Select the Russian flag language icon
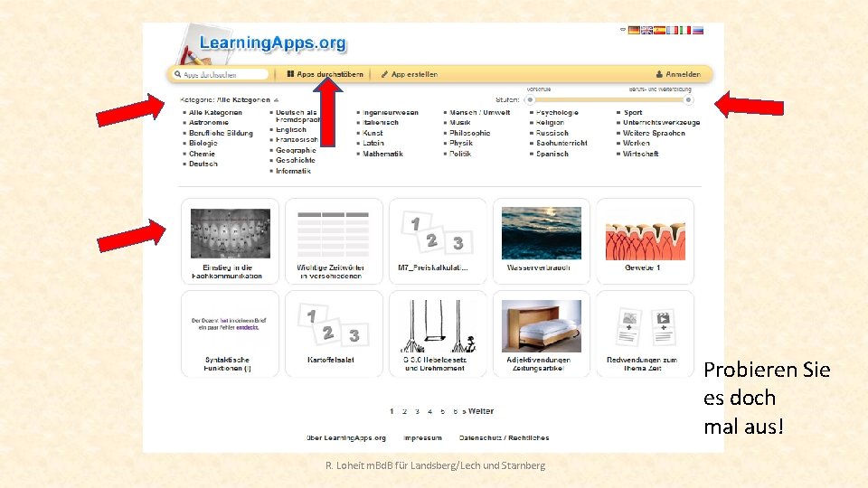This screenshot has height=488, width=868. pos(697,31)
